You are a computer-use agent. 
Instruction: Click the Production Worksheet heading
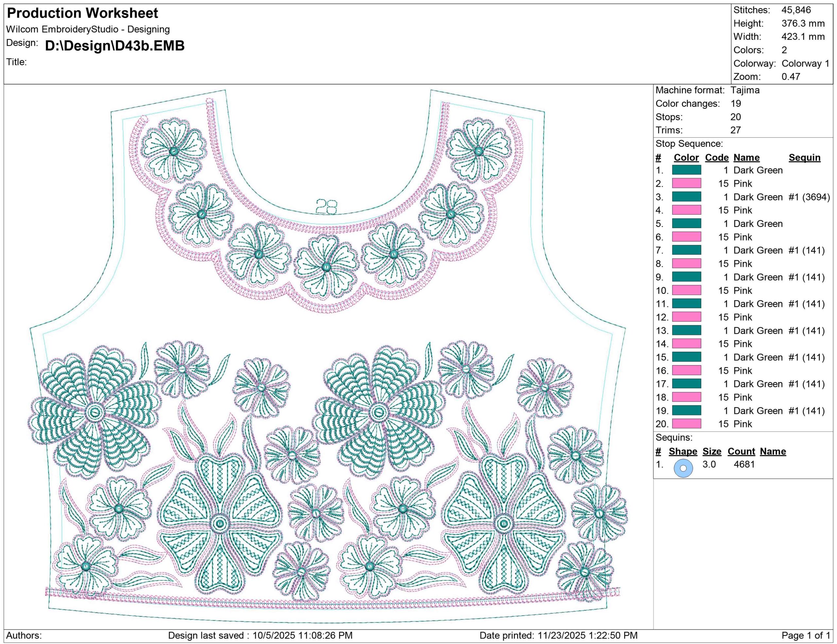(x=82, y=13)
